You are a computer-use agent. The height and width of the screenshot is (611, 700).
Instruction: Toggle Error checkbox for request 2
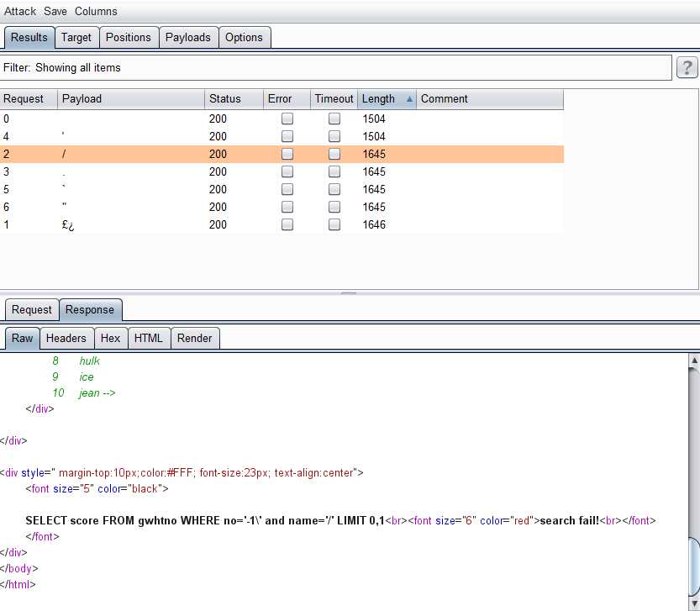tap(287, 154)
